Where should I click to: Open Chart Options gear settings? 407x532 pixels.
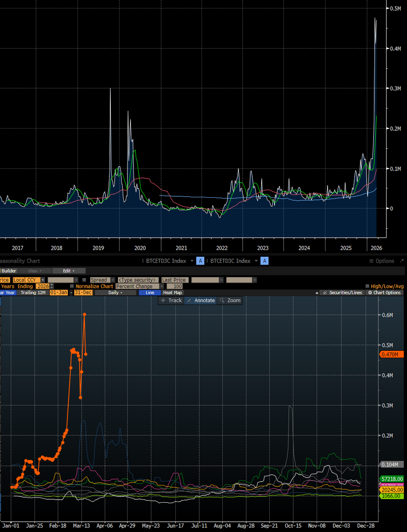click(x=384, y=293)
